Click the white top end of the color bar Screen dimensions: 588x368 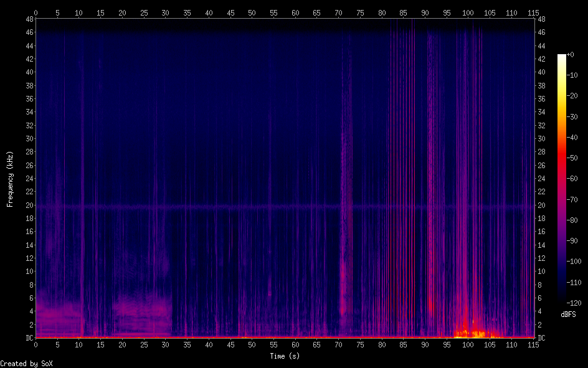[x=562, y=57]
